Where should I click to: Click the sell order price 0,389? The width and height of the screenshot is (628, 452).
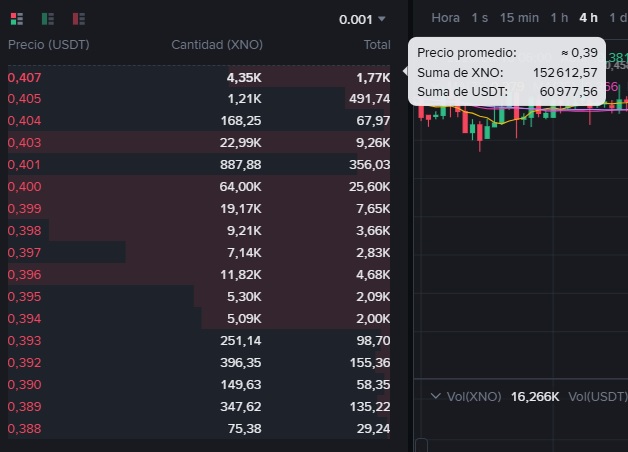(24, 407)
